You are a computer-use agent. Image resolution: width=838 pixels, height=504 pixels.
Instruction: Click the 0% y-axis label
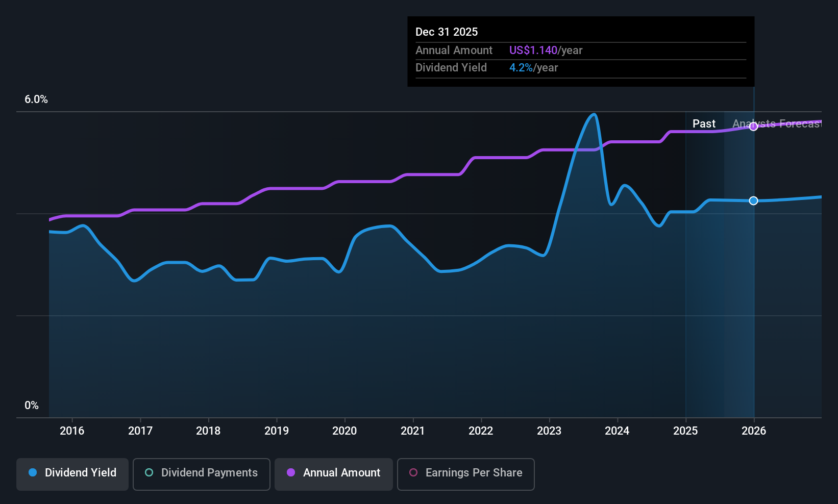(32, 405)
